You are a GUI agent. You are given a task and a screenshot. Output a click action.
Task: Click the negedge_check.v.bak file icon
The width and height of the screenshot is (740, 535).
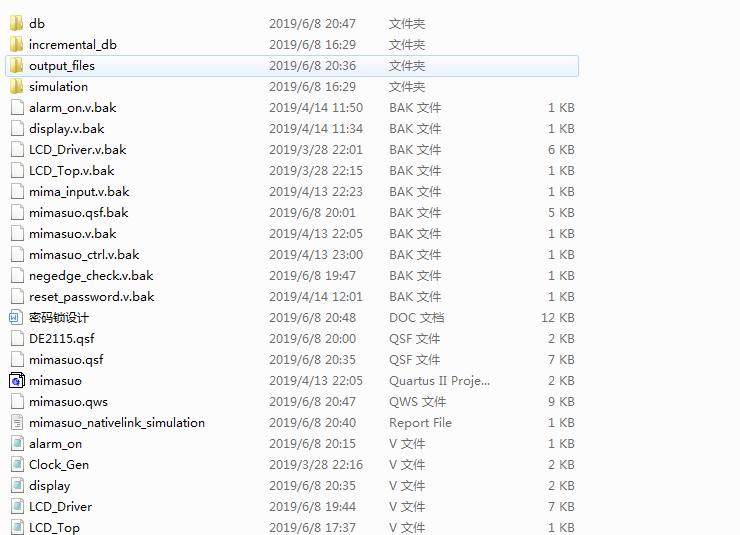click(17, 276)
